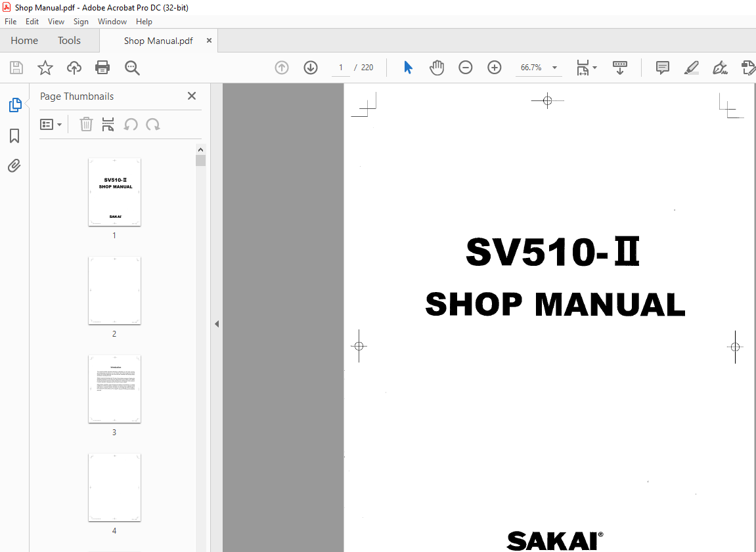Go to previous page arrow

coord(282,68)
